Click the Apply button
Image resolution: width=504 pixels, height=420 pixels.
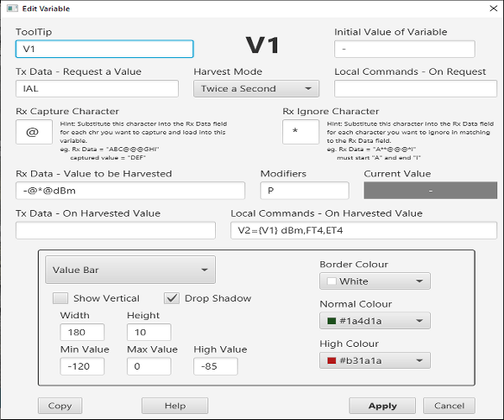click(382, 406)
